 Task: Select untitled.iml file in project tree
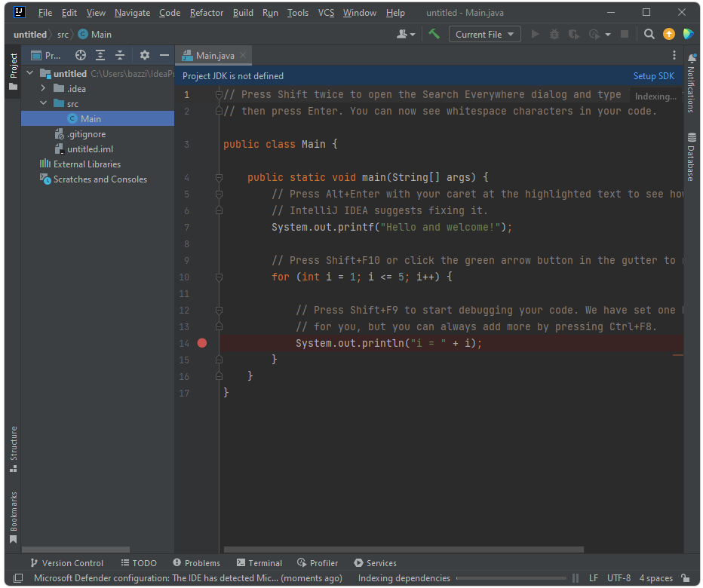90,149
